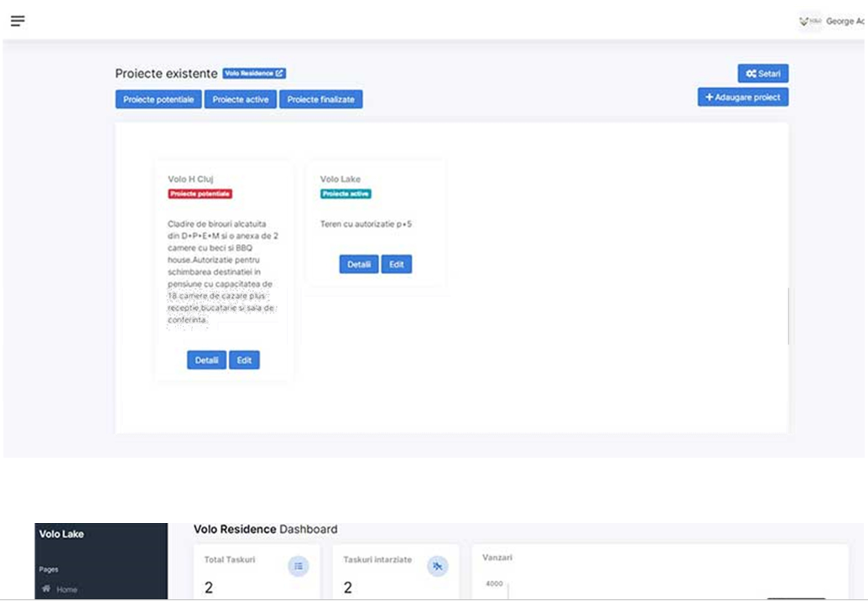Image resolution: width=868 pixels, height=601 pixels.
Task: Open Setari settings button
Action: (763, 73)
